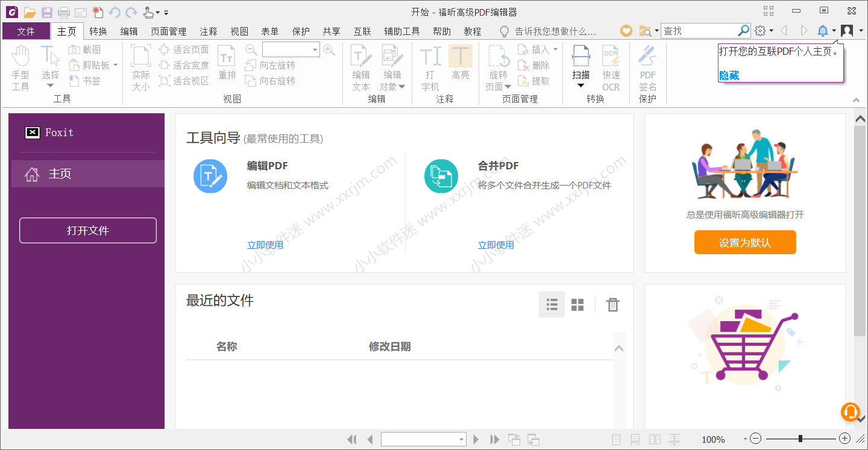
Task: Click Use Now (立即使用) under Edit PDF
Action: pos(265,245)
